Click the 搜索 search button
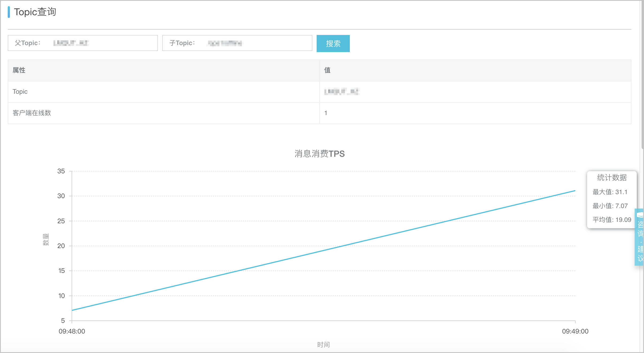The image size is (644, 353). point(333,43)
